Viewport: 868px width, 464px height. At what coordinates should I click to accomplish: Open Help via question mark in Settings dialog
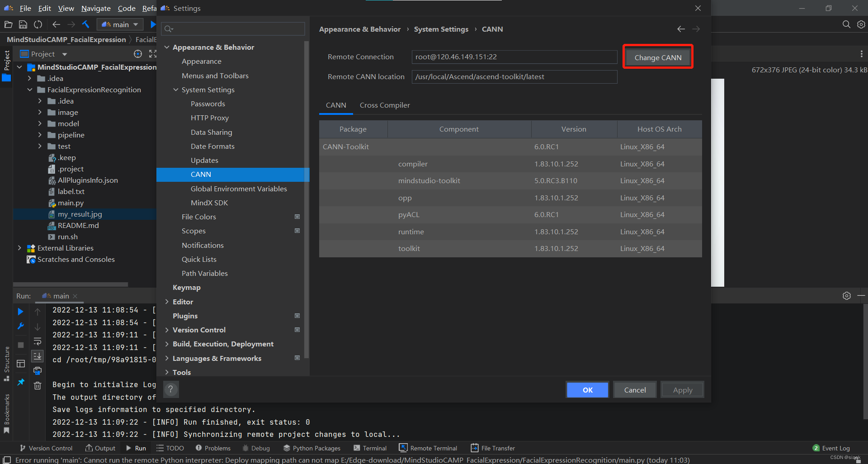[x=171, y=389]
